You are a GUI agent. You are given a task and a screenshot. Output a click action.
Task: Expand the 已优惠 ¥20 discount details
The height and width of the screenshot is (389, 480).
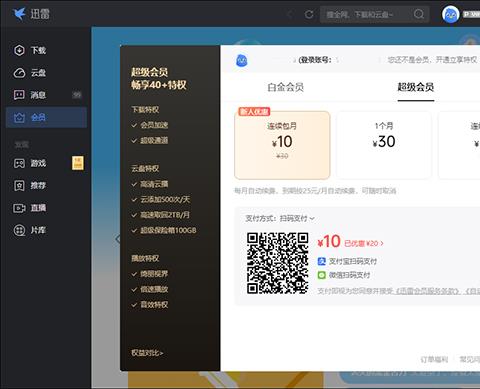pos(364,243)
